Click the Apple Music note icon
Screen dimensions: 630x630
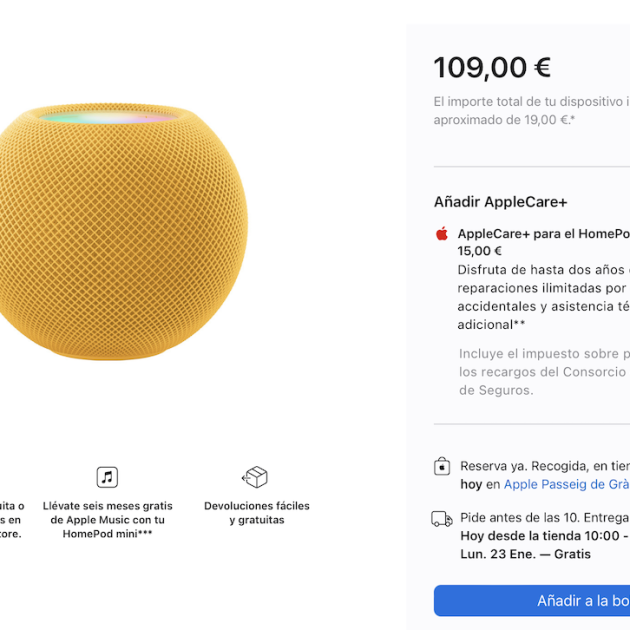tap(107, 477)
